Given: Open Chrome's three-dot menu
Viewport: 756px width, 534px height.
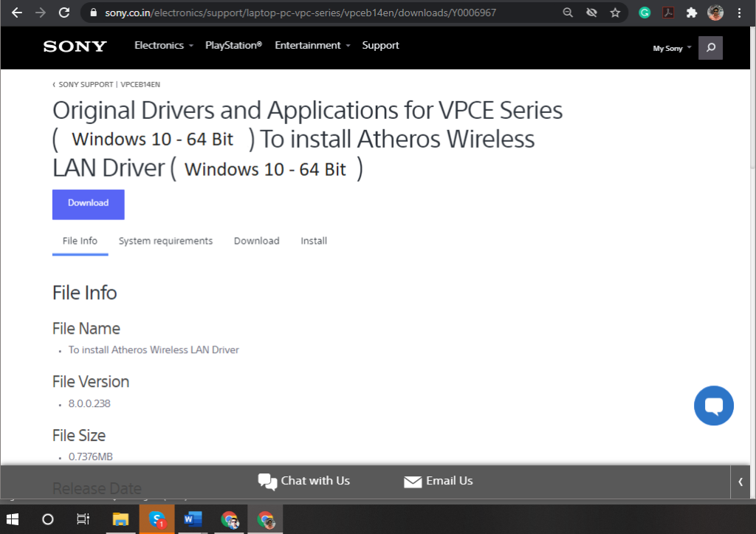Looking at the screenshot, I should (740, 13).
